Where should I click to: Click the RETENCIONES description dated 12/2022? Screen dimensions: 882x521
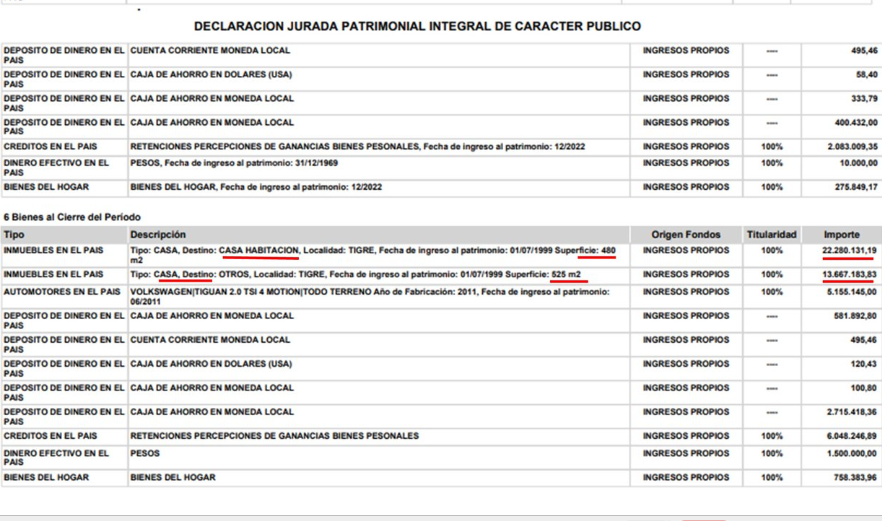point(357,147)
